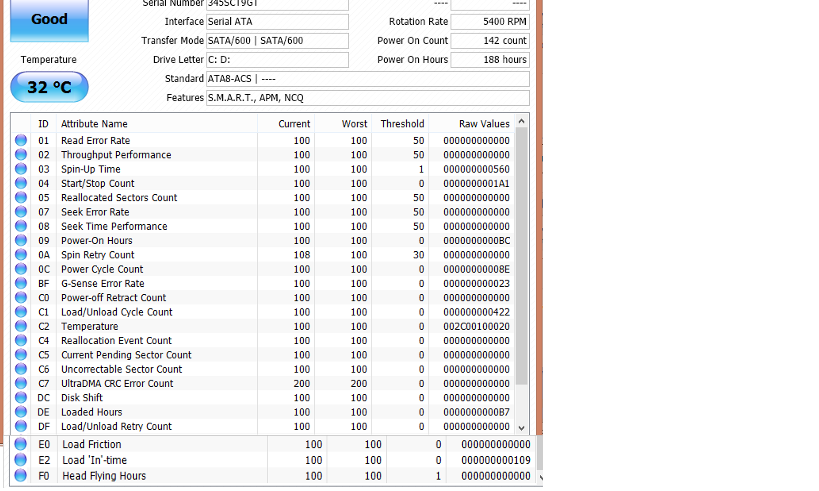819x491 pixels.
Task: Click the Drive Letter field C: D:
Action: pyautogui.click(x=277, y=60)
